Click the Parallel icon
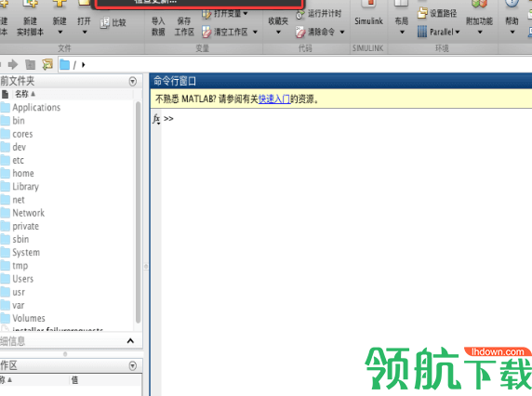The image size is (532, 396). [422, 32]
